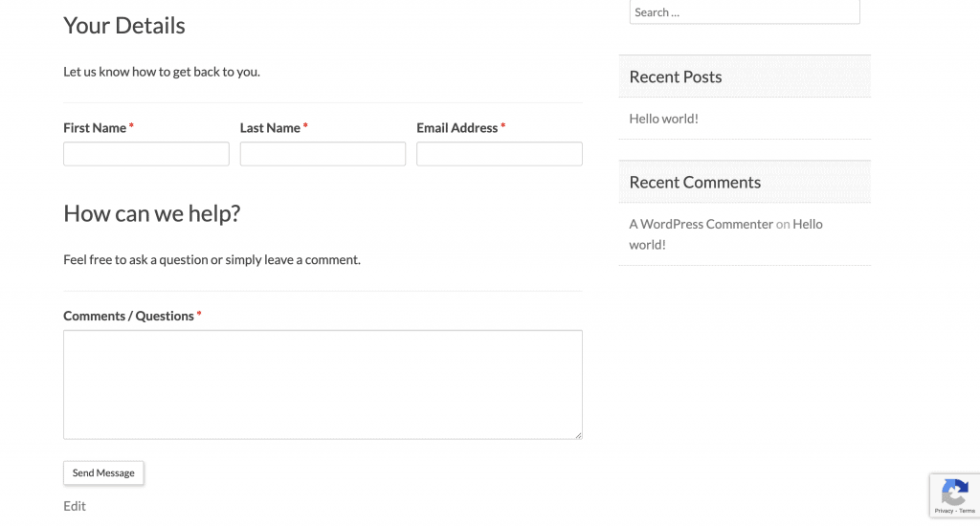The image size is (980, 527).
Task: Open Hello world! under Recent Posts
Action: pyautogui.click(x=664, y=119)
